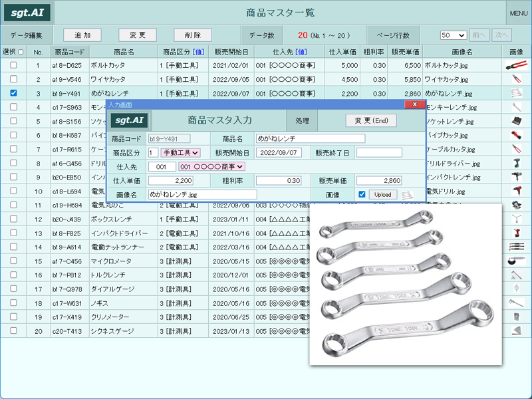The height and width of the screenshot is (399, 532).
Task: Click the 変更 (End) button
Action: coord(371,120)
